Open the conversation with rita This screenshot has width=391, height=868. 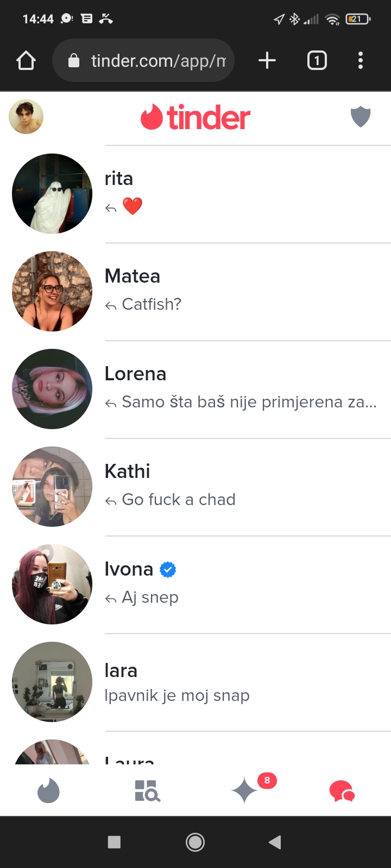pyautogui.click(x=195, y=194)
